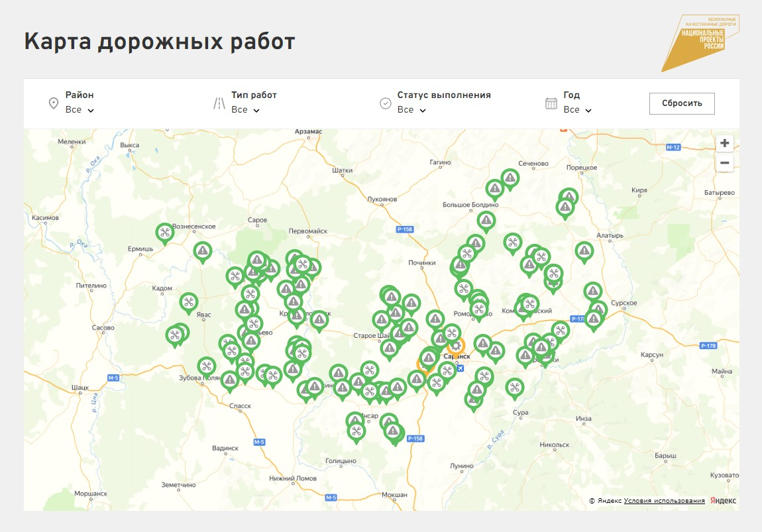Open the Тип работ filter dropdown
The image size is (762, 532).
coord(245,110)
